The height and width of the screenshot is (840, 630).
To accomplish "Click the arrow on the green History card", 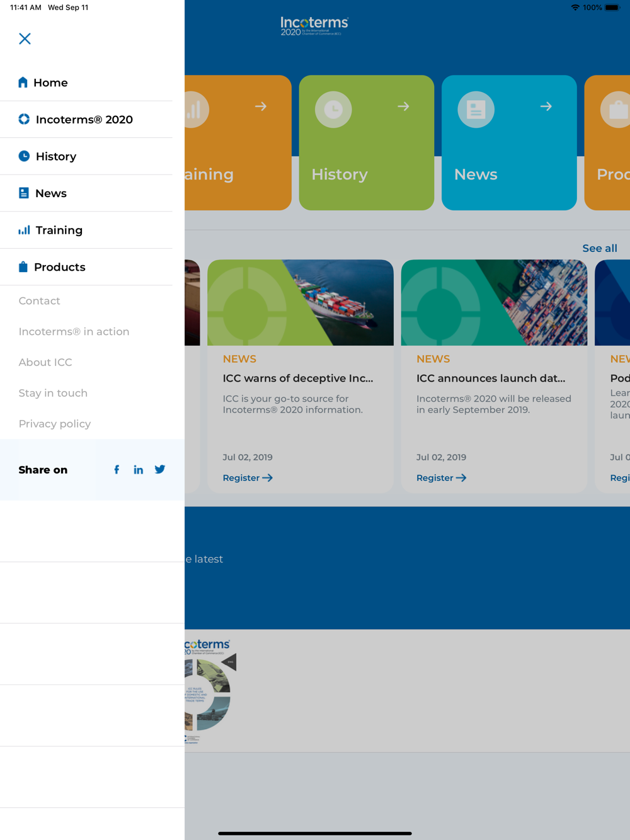I will point(403,106).
